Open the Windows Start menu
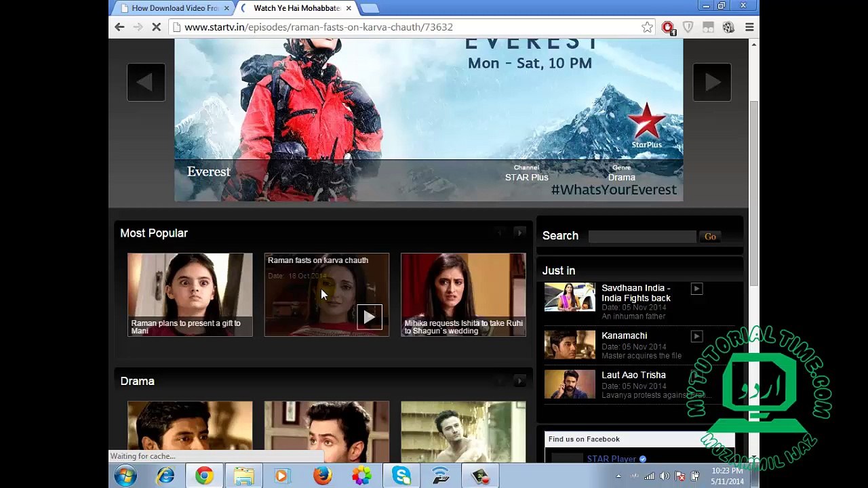Screen dimensions: 868x488 tap(125, 476)
